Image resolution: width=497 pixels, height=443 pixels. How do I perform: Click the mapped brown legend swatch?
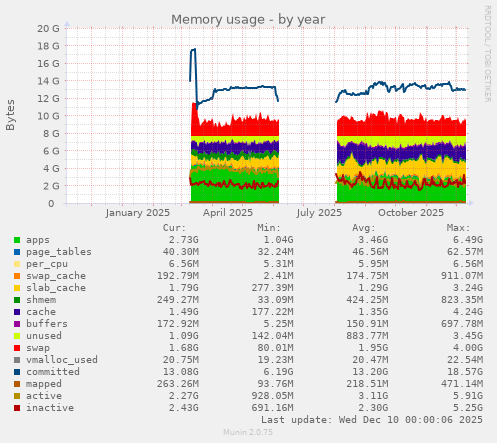17,384
